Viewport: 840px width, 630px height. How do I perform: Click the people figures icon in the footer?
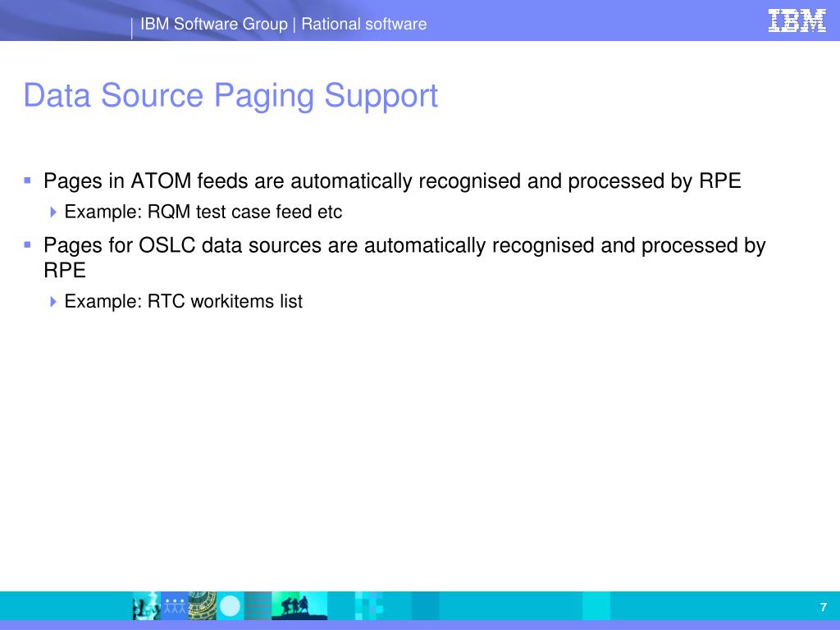174,605
